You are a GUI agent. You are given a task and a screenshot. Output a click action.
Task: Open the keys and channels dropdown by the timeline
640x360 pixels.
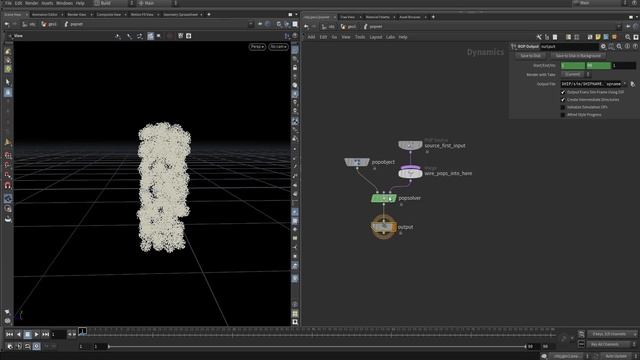point(612,334)
